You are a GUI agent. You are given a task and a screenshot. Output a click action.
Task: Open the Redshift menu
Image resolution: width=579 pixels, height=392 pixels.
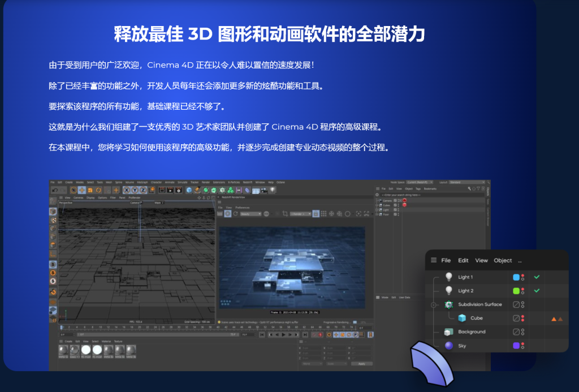click(x=248, y=182)
